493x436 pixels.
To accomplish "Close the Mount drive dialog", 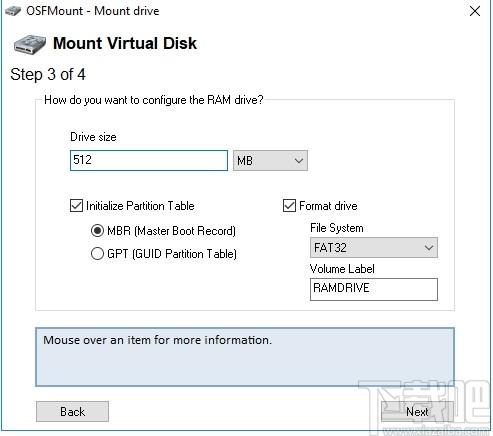I will point(475,11).
